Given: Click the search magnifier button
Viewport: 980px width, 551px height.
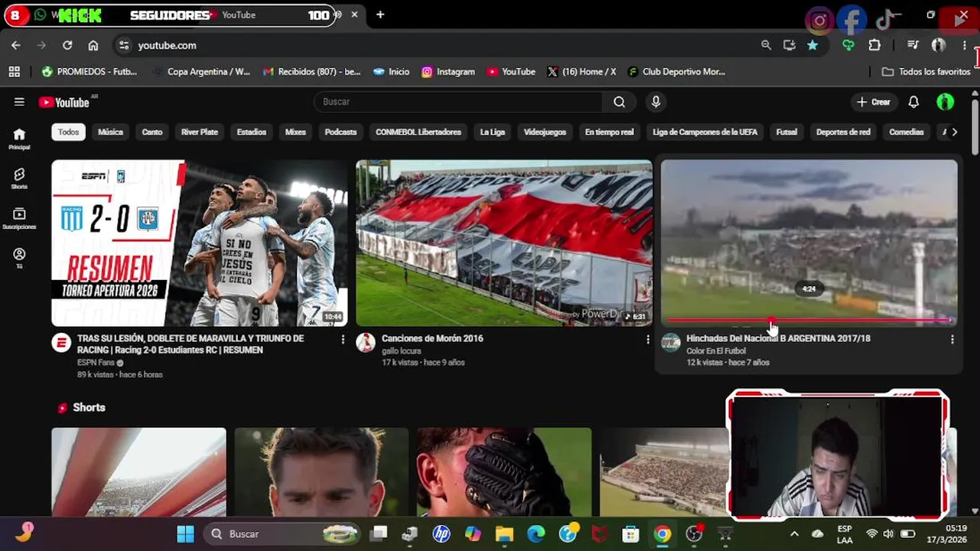Looking at the screenshot, I should (x=619, y=102).
